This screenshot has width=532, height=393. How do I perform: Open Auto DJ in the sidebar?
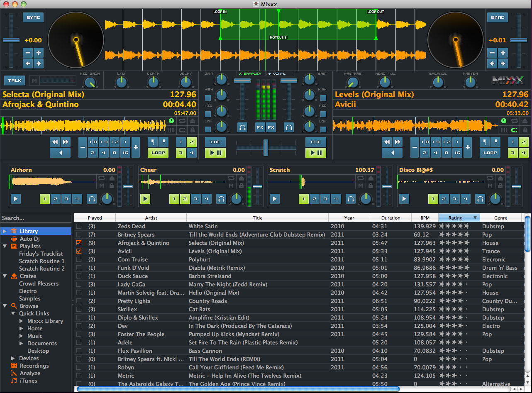click(29, 239)
